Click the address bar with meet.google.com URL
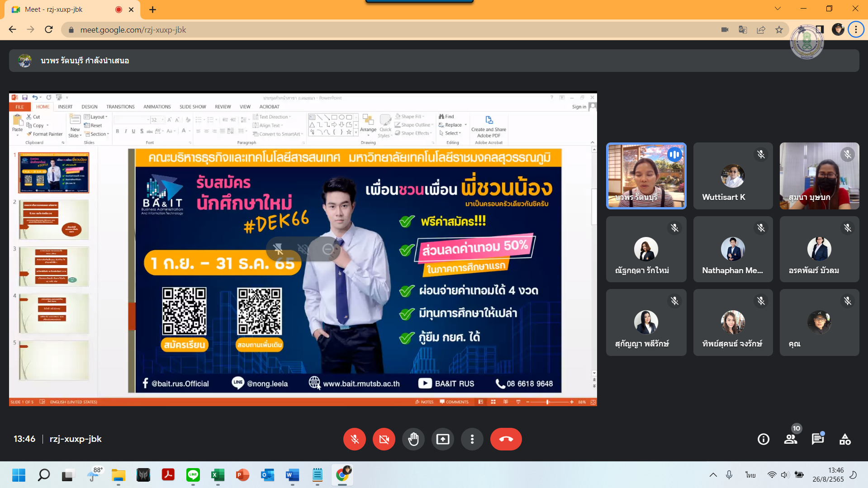 [389, 30]
